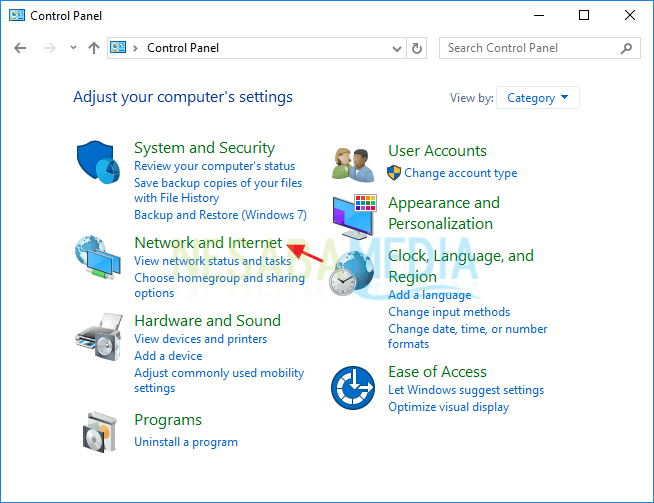Select View devices and printers link

click(x=200, y=339)
